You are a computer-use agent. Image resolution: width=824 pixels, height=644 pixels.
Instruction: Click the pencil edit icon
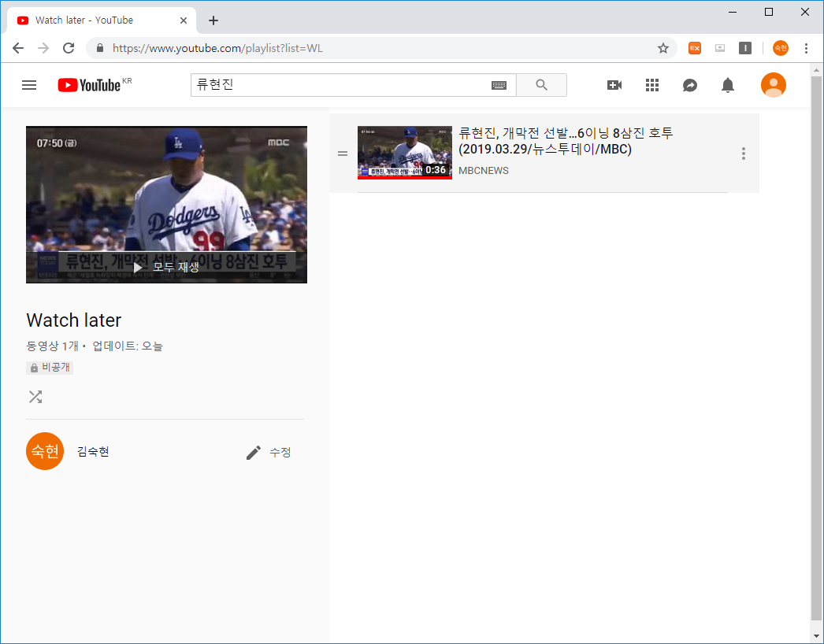(x=254, y=452)
